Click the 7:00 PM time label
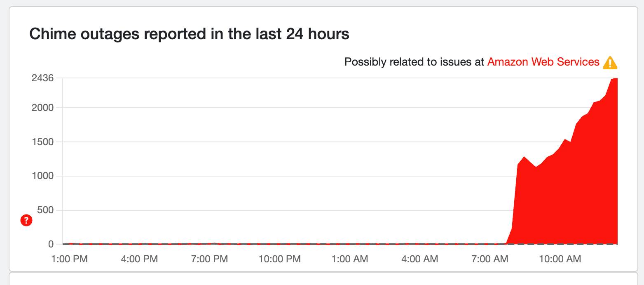 pos(209,259)
